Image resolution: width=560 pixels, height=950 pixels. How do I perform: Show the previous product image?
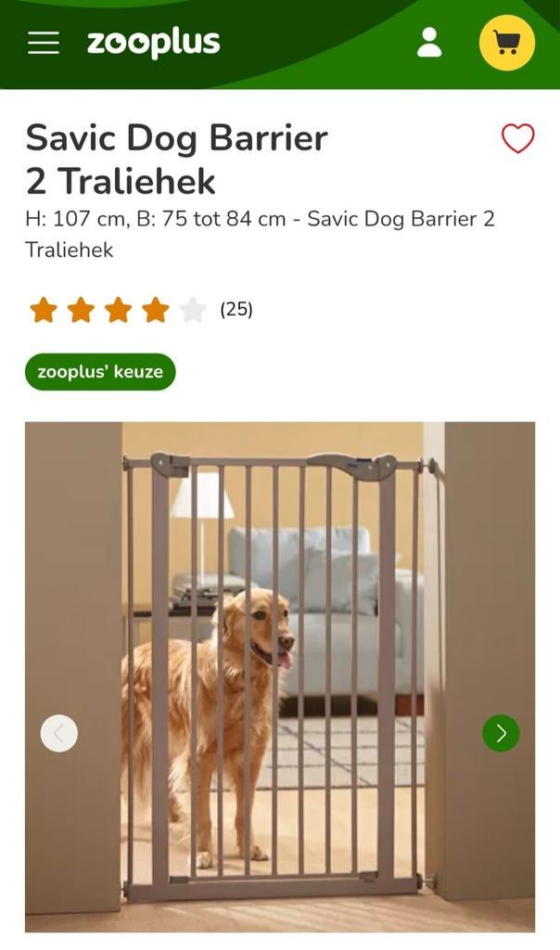[x=58, y=733]
